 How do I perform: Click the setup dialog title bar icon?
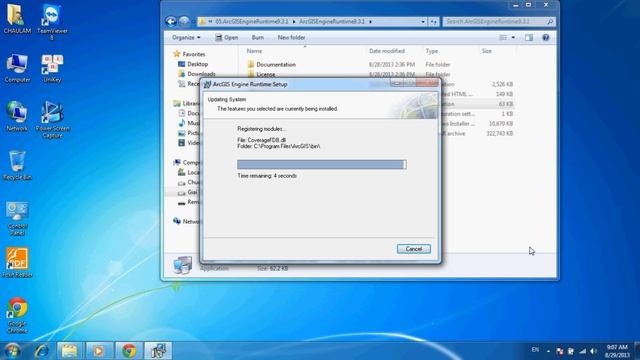coord(207,84)
